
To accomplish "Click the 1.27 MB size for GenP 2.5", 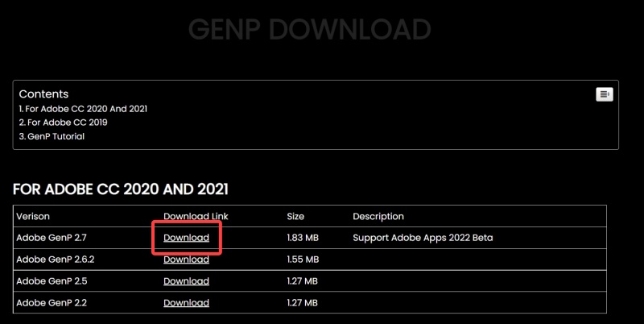I will [x=303, y=281].
